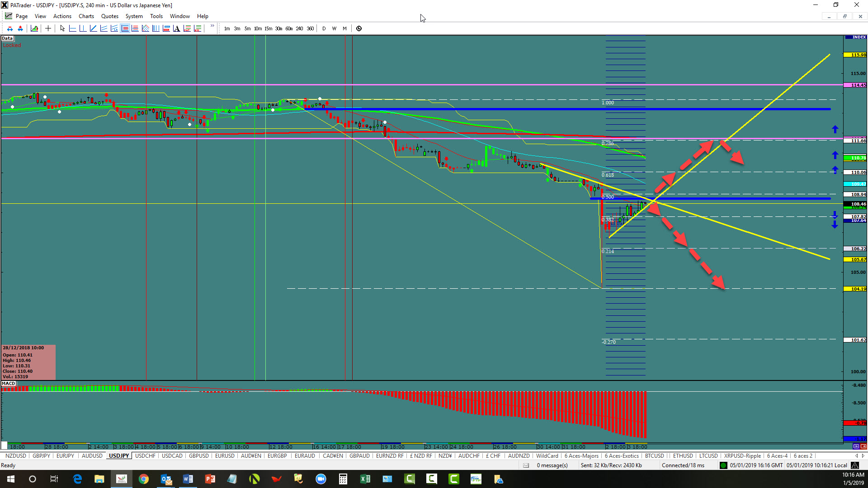Select the price zone band tool
Image resolution: width=868 pixels, height=488 pixels.
point(166,28)
